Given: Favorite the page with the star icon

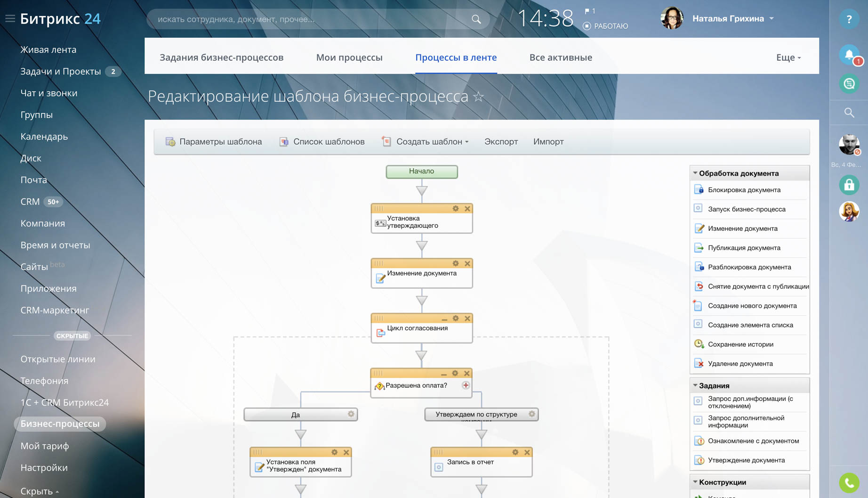Looking at the screenshot, I should click(x=479, y=97).
